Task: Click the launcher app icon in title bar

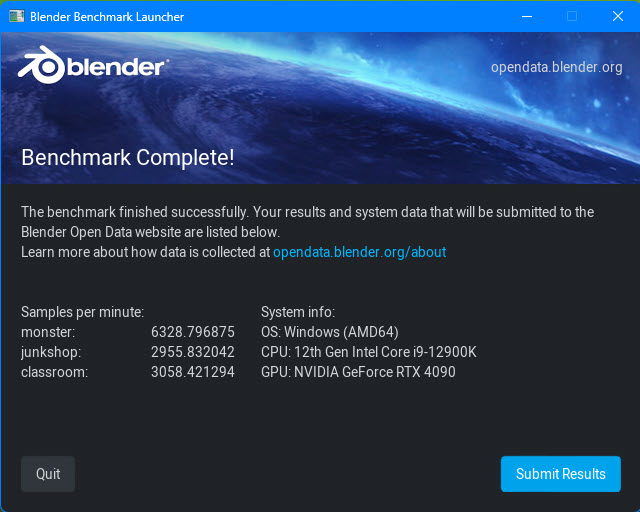Action: coord(16,16)
